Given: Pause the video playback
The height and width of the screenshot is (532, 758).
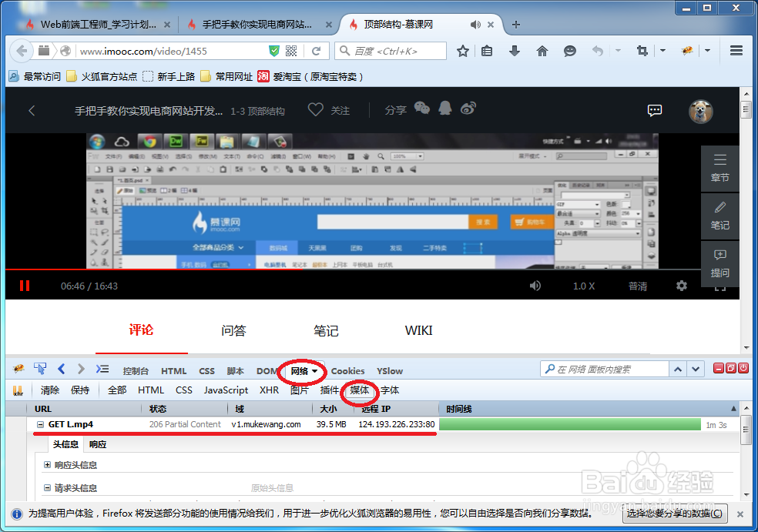Looking at the screenshot, I should pyautogui.click(x=25, y=286).
